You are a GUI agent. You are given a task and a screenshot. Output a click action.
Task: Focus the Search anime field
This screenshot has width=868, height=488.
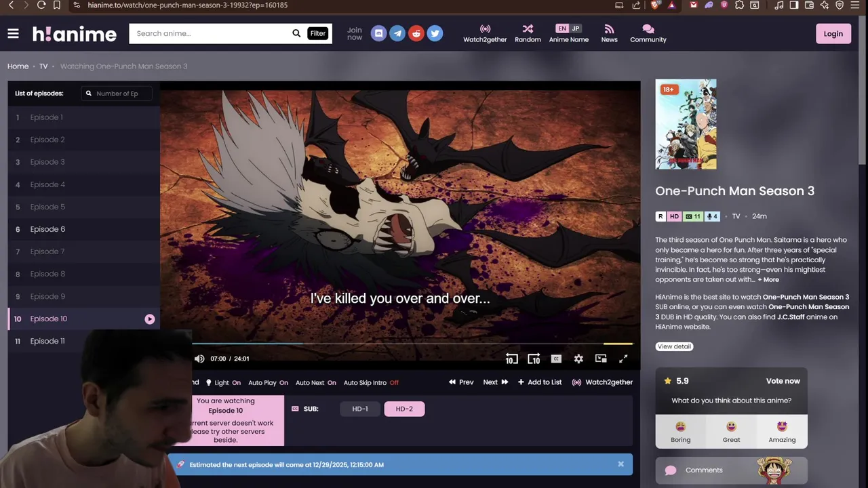pos(210,33)
